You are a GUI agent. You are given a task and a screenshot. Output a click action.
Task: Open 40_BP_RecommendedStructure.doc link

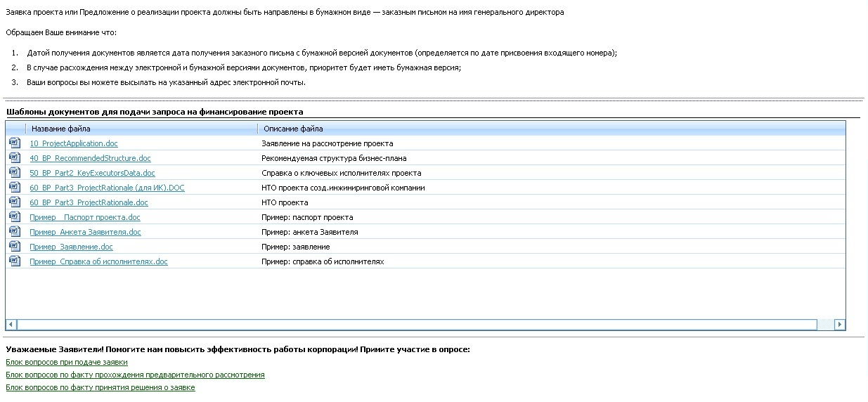(x=90, y=158)
